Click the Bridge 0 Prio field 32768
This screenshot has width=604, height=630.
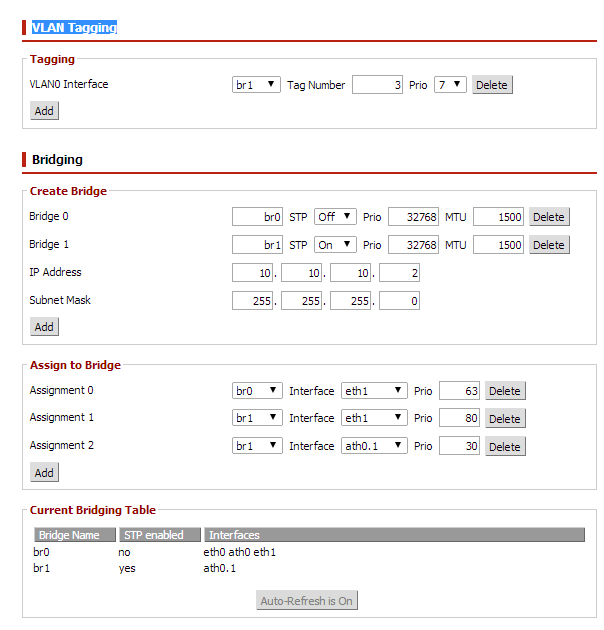click(x=413, y=217)
